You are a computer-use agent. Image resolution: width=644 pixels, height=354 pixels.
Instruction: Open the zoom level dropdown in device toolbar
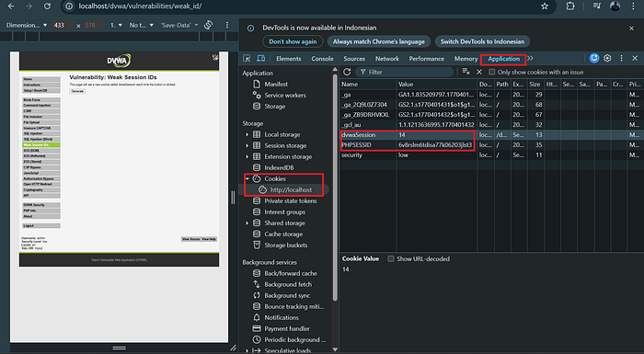[x=116, y=25]
